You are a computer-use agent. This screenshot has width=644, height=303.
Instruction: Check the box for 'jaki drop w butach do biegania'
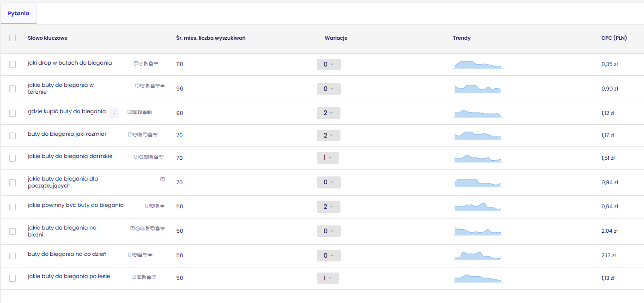pos(12,64)
